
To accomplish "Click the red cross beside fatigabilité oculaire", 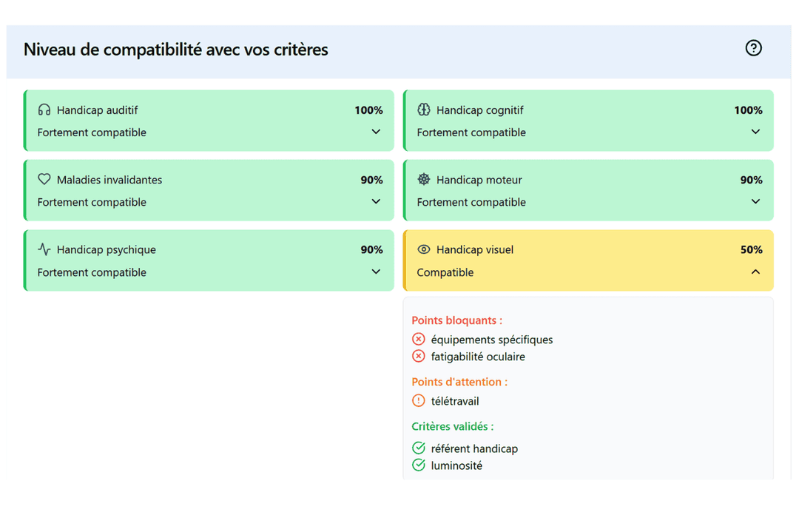I will [x=419, y=356].
